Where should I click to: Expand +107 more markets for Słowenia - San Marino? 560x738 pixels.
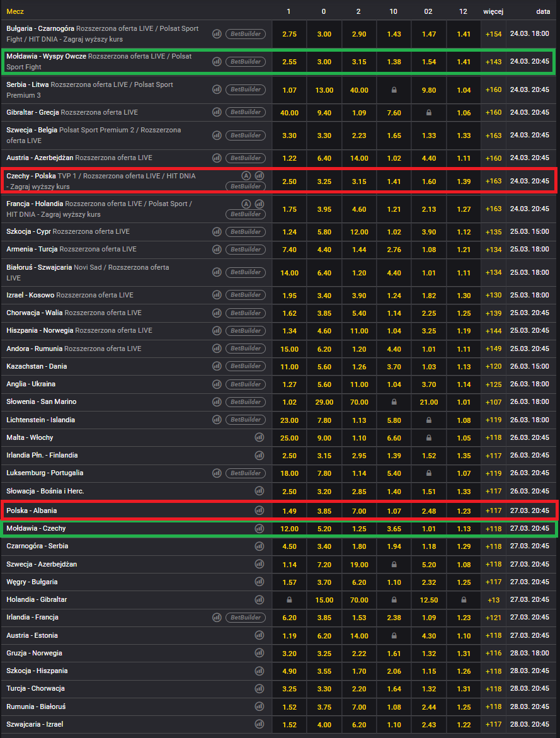pos(493,402)
